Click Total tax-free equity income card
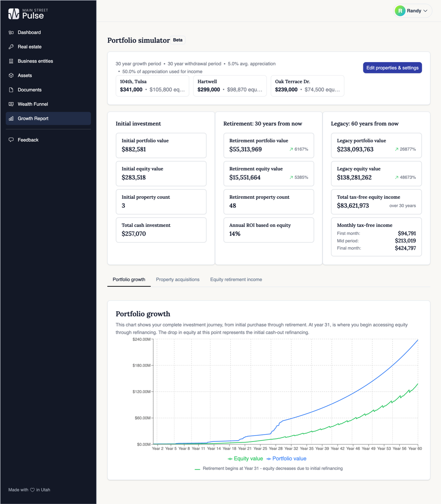Viewport: 441px width, 504px height. point(376,202)
